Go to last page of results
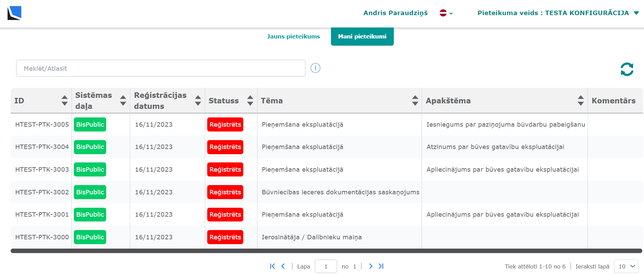The width and height of the screenshot is (644, 274). coord(381,266)
